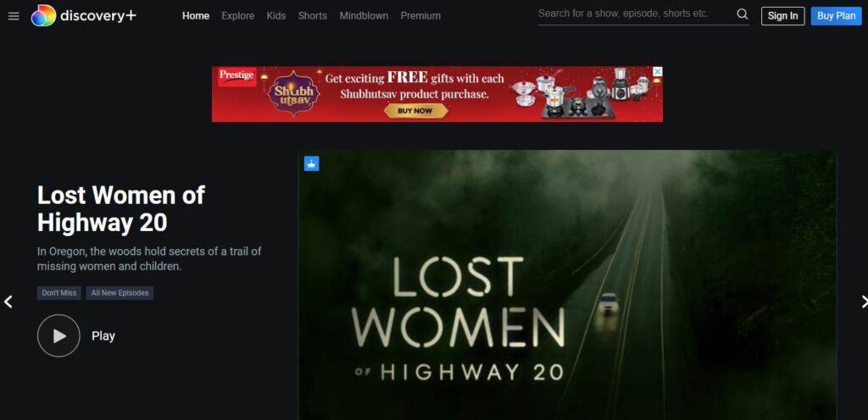This screenshot has height=420, width=868.
Task: Click the Don't Miss tag
Action: pos(59,293)
